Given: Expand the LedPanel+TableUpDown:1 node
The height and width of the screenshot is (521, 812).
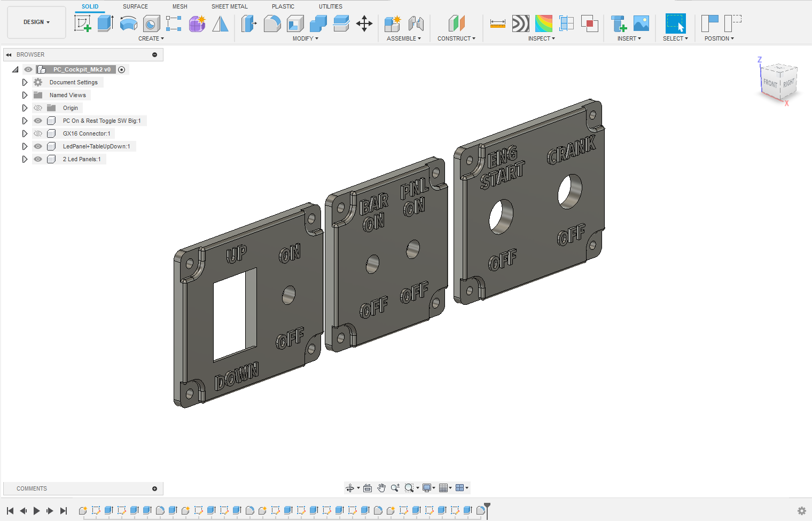Looking at the screenshot, I should coord(25,146).
